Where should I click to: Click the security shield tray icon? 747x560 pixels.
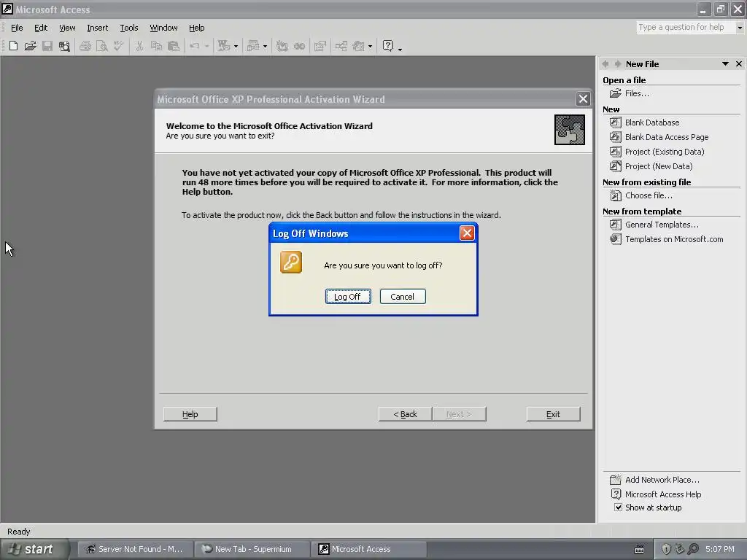point(667,549)
